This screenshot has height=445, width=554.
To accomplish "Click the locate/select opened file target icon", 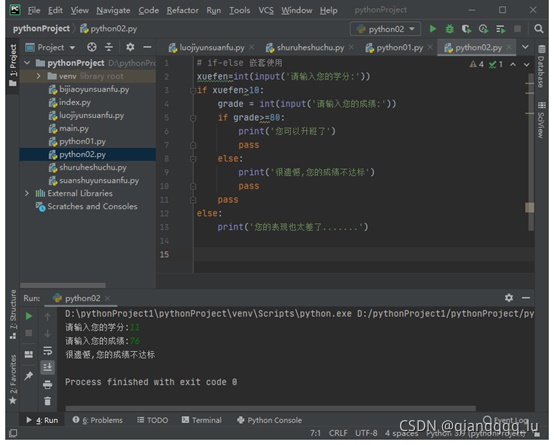I will click(92, 47).
